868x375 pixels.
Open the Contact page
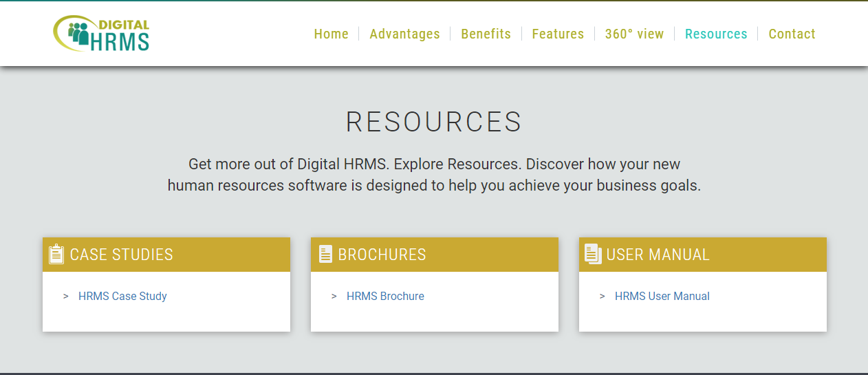tap(792, 34)
